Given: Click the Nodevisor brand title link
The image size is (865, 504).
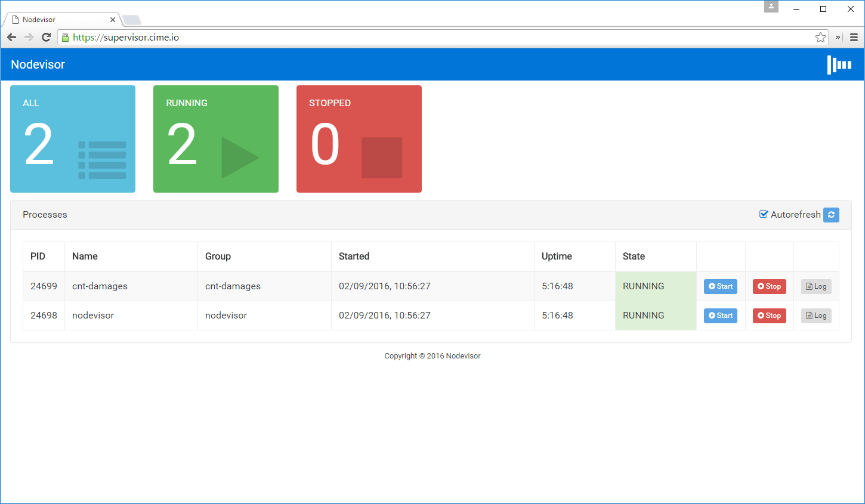Looking at the screenshot, I should click(x=38, y=65).
